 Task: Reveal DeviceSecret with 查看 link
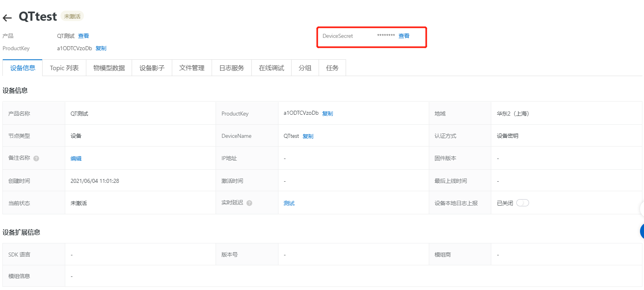pos(404,36)
